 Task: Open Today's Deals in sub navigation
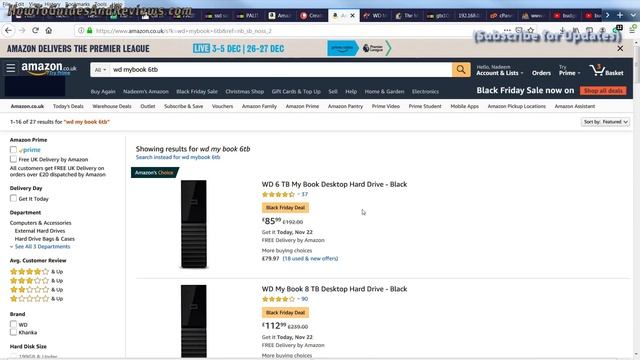(x=68, y=106)
